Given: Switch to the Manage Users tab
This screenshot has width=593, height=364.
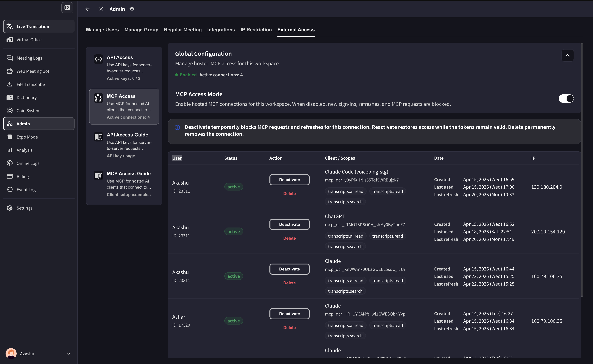Looking at the screenshot, I should coord(102,30).
